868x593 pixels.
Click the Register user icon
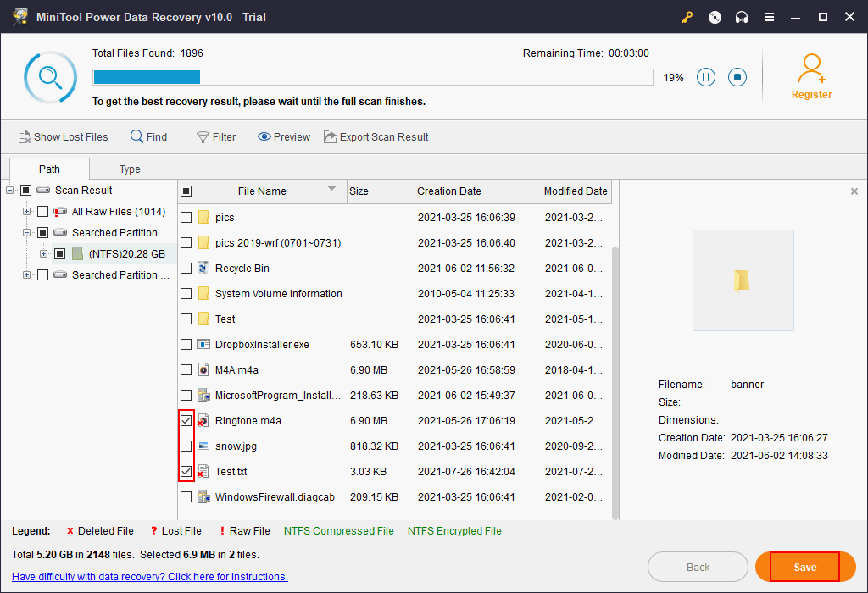tap(811, 69)
